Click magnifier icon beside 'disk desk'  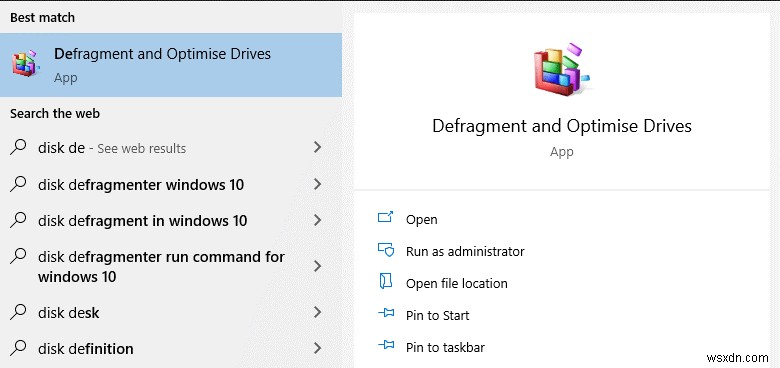click(18, 312)
